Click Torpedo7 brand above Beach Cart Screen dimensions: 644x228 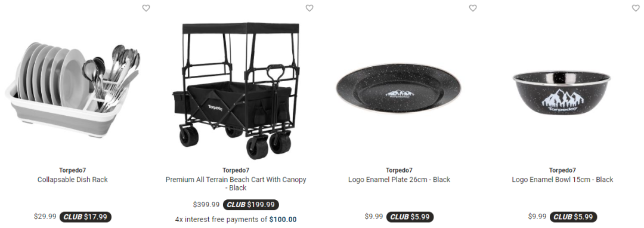point(236,170)
